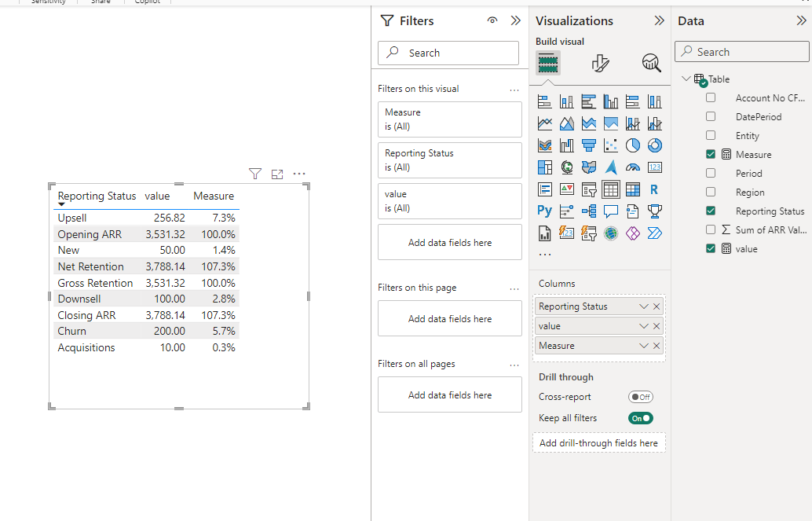Select the Map globe visual
Image resolution: width=812 pixels, height=521 pixels.
tap(566, 167)
